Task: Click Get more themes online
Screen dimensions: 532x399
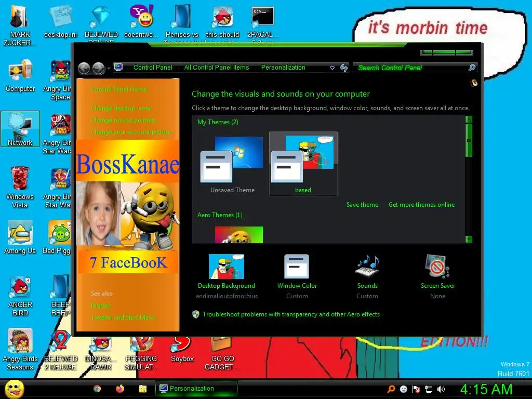Action: pos(421,205)
